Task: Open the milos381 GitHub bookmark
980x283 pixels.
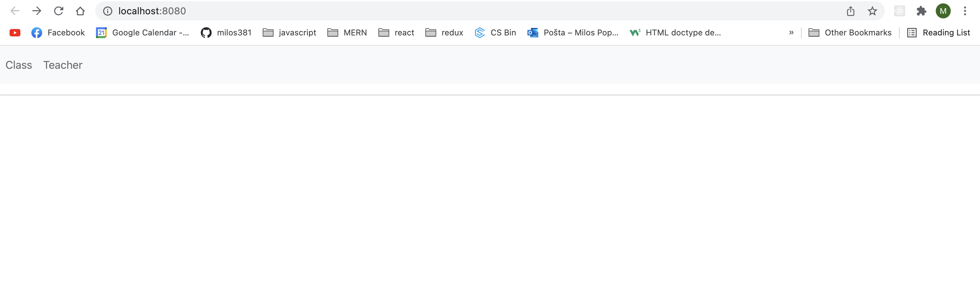Action: click(x=226, y=33)
